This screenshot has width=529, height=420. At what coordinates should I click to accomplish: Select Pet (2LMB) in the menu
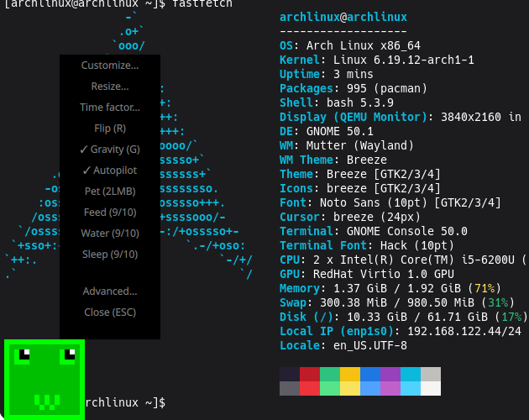pos(110,191)
